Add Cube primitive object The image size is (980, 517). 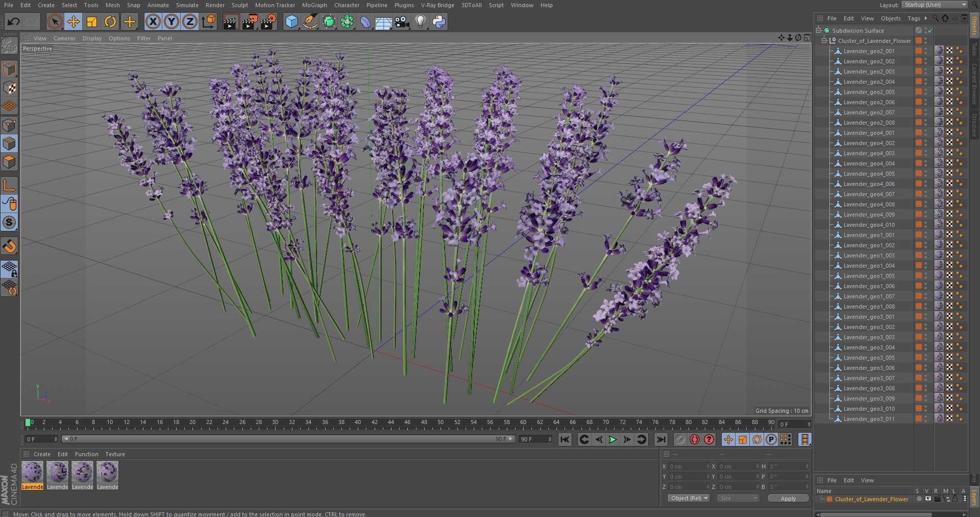point(291,21)
